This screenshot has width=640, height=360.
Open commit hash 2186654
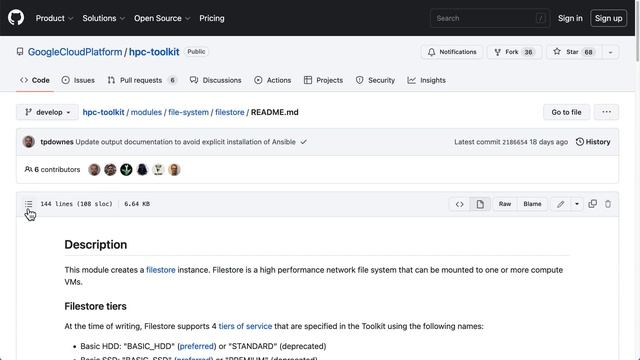point(515,142)
